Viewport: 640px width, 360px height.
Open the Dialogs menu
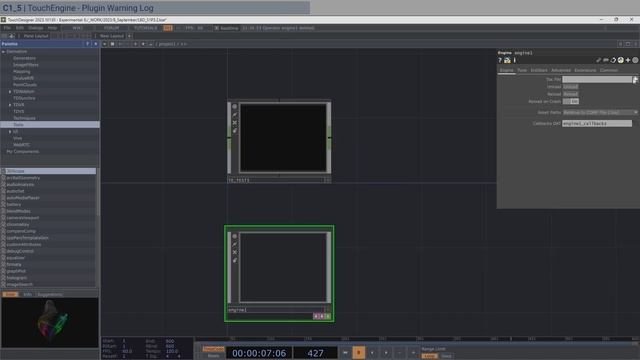pos(36,28)
